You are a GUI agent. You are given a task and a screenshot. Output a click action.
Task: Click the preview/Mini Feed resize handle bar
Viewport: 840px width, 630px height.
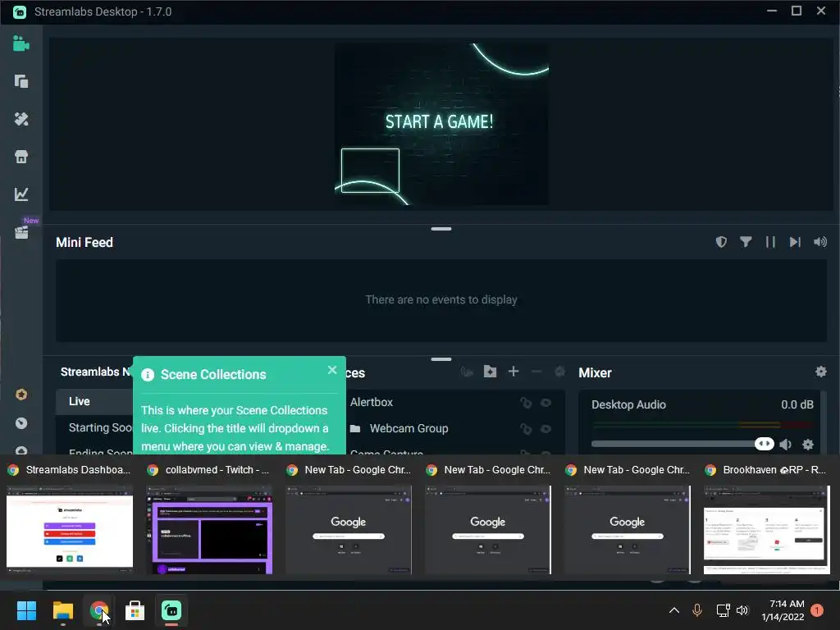(441, 229)
